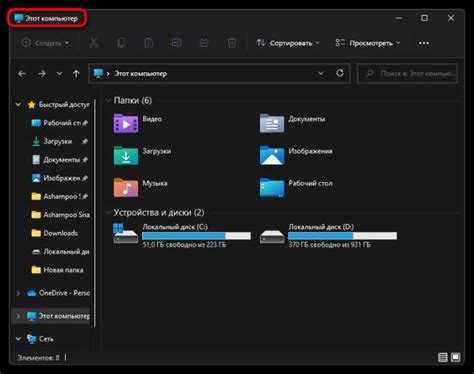Viewport: 474px width, 374px height.
Task: Click 51,0 ГБ свободно из 223 ГБ text
Action: click(184, 245)
